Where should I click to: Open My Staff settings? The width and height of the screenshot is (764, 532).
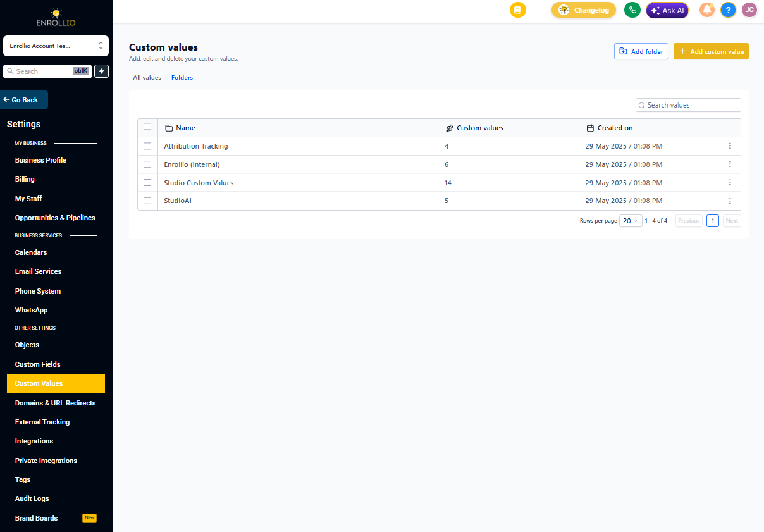(28, 199)
